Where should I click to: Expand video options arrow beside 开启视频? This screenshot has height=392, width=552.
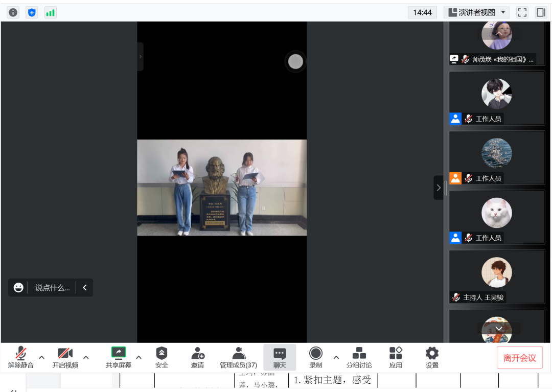tap(86, 357)
